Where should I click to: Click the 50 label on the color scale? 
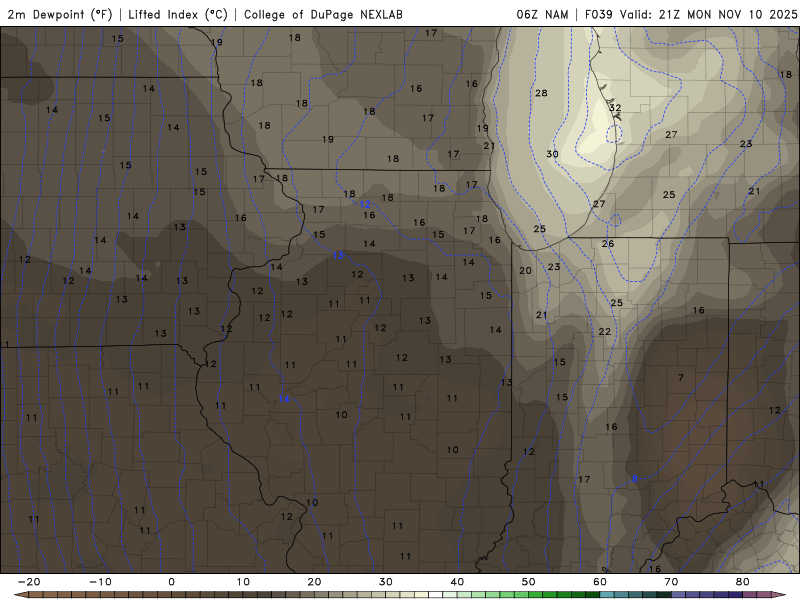coord(529,582)
